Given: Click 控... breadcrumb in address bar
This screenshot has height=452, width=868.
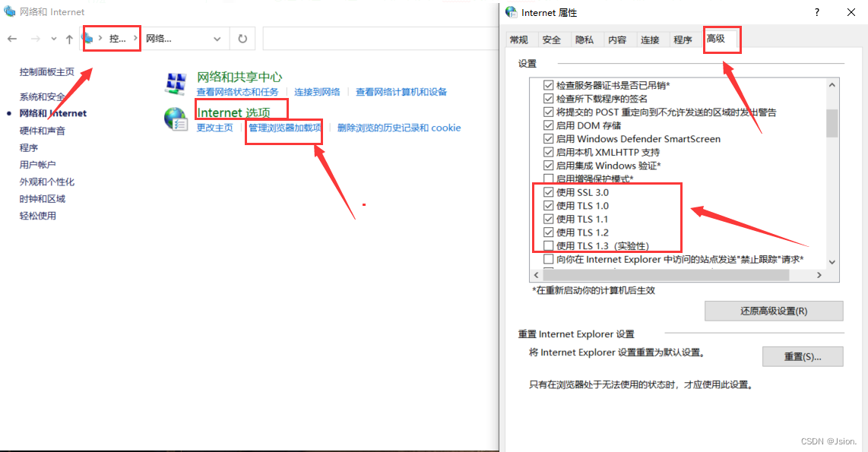Looking at the screenshot, I should point(117,39).
